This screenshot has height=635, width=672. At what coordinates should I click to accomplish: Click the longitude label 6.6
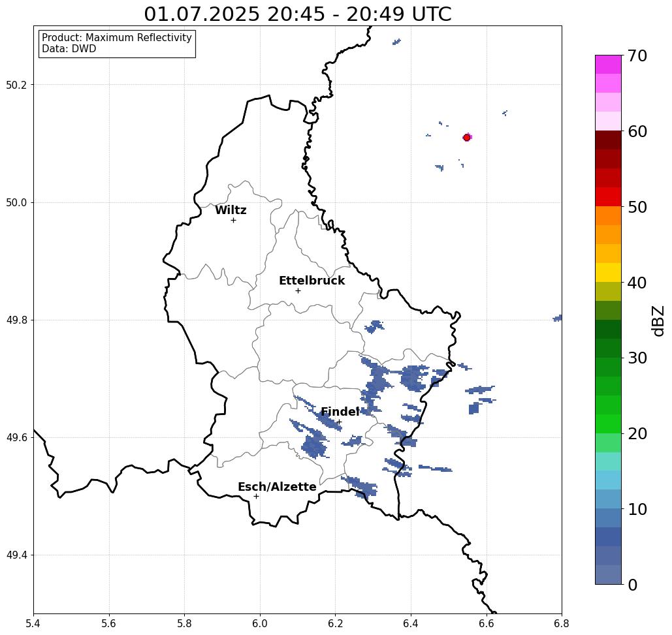pos(486,623)
